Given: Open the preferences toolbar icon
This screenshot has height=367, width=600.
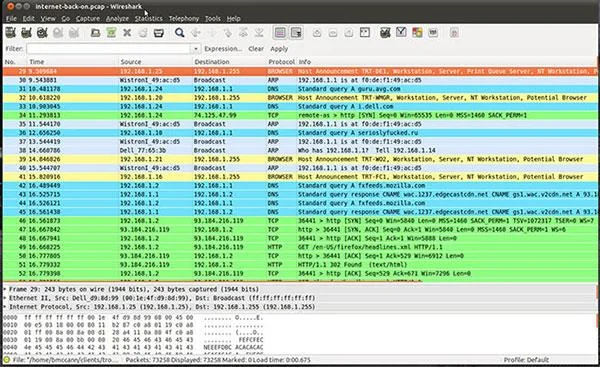Looking at the screenshot, I should click(x=433, y=33).
